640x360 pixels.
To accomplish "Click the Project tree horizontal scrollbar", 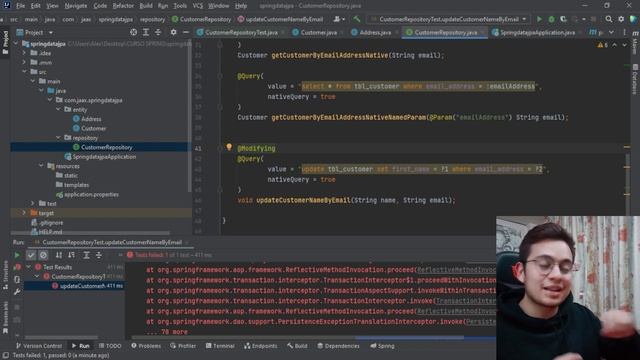I will (90, 233).
